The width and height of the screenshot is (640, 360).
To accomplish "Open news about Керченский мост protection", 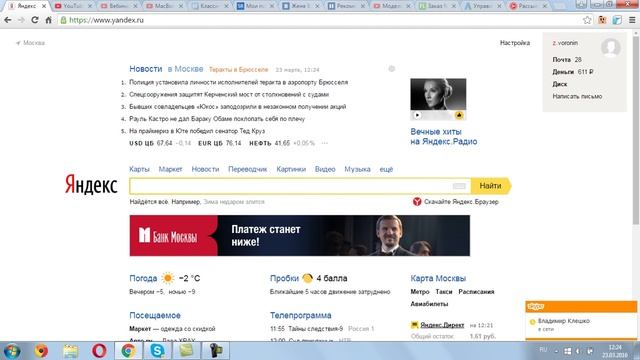I will [229, 94].
